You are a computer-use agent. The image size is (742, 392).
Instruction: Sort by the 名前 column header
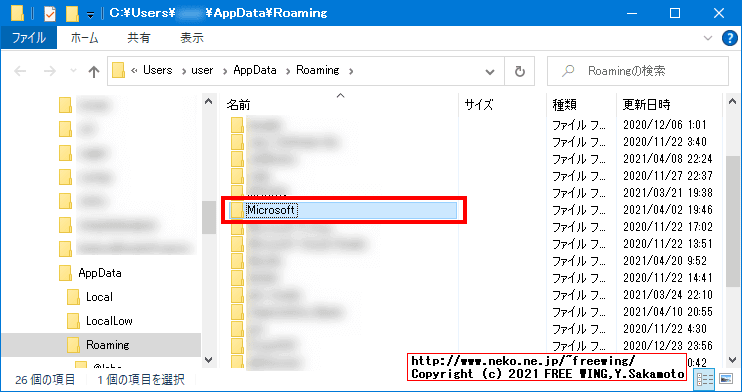[x=238, y=105]
